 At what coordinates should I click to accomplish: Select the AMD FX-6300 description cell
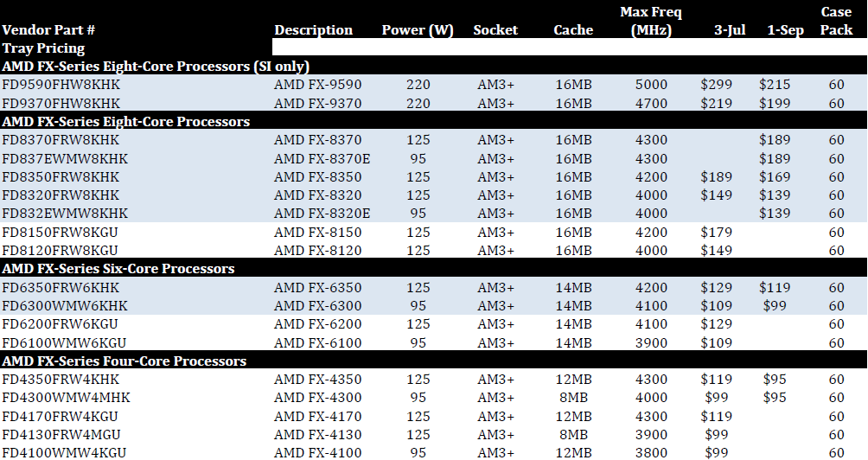tap(318, 306)
